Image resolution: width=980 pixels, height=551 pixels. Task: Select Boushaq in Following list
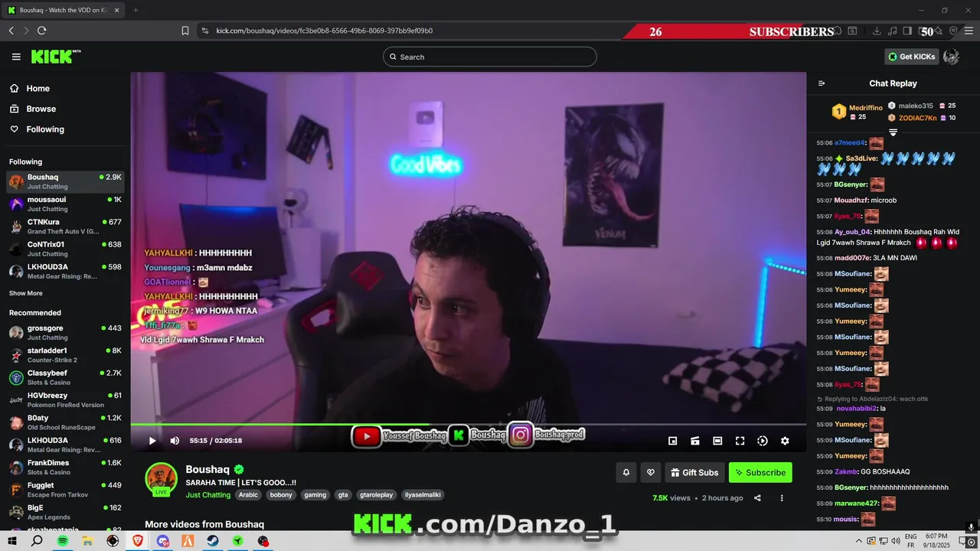(x=65, y=181)
